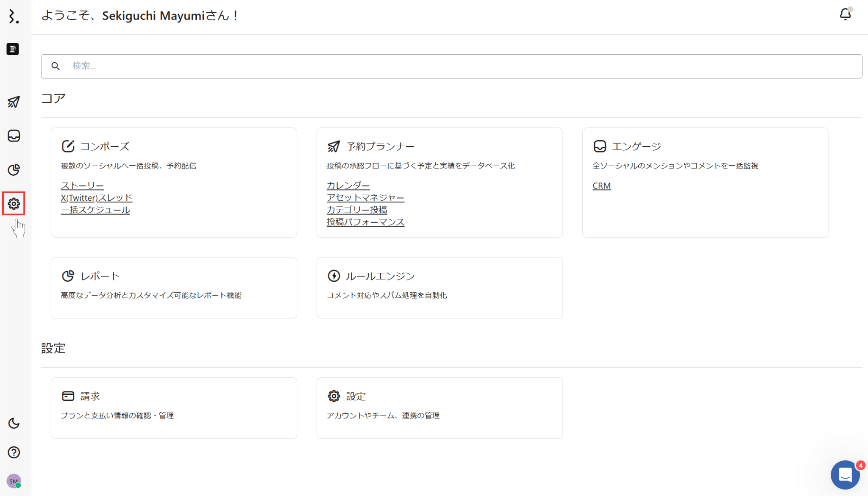Open the CRM link under エンゲージ
Screen dimensions: 868x496
coord(601,186)
